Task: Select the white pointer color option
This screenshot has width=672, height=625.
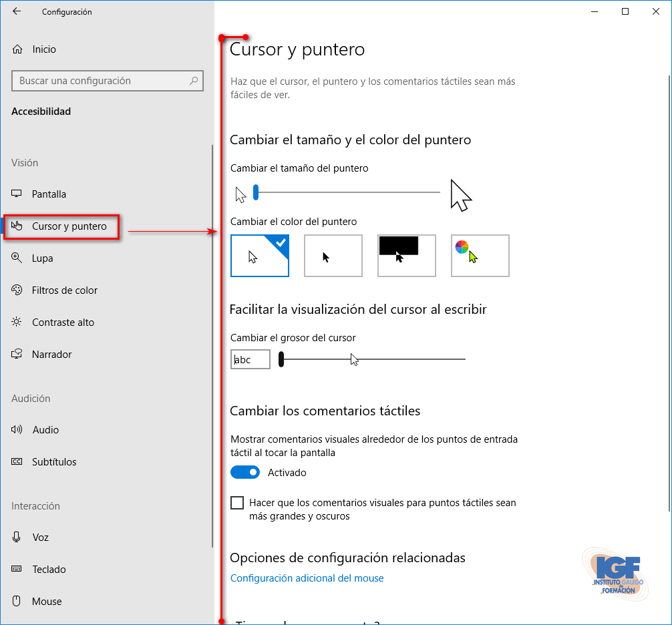Action: click(260, 256)
